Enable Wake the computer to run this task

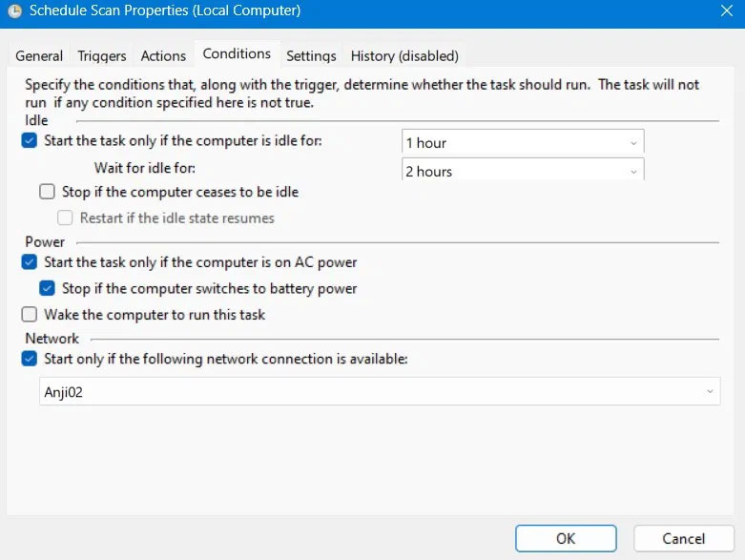click(30, 315)
